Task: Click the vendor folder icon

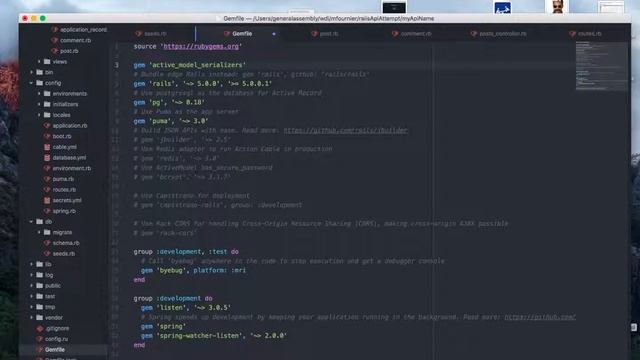Action: [40, 317]
